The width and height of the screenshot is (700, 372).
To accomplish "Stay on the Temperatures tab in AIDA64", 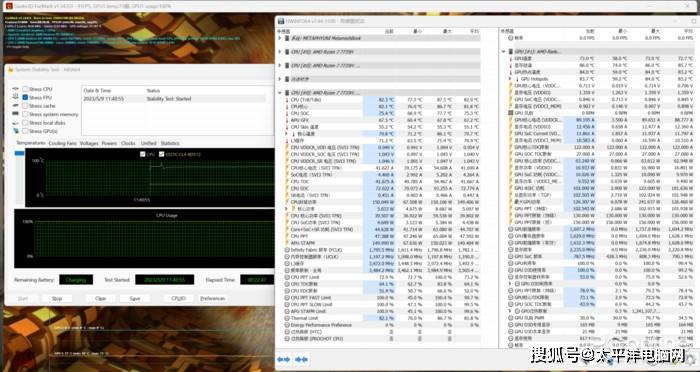I will [31, 143].
